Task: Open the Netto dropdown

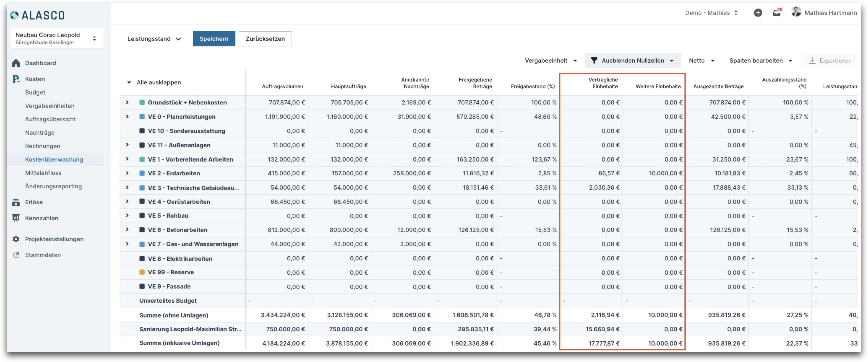Action: pos(702,61)
